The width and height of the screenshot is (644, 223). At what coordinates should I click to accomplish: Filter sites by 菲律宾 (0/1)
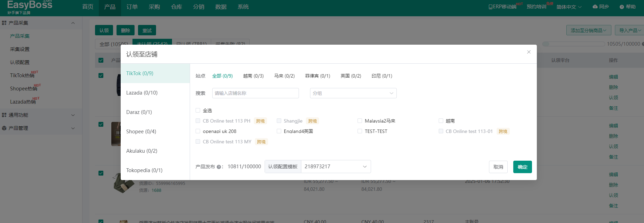(x=318, y=76)
